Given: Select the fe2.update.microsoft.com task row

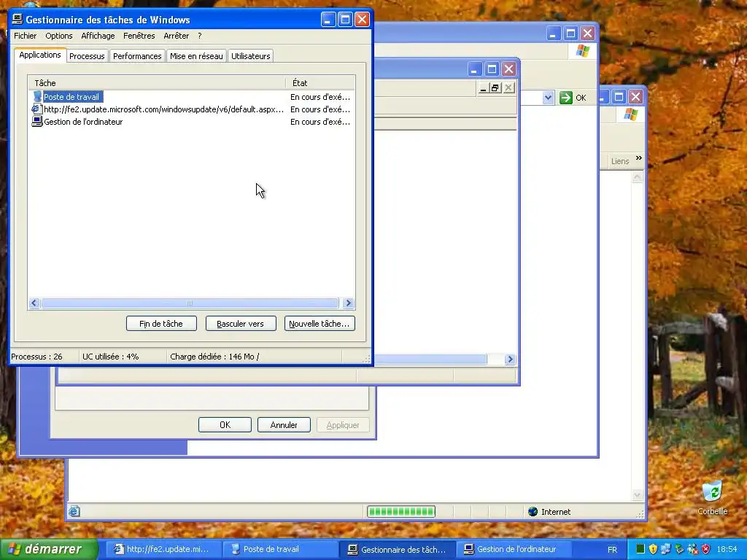Looking at the screenshot, I should tap(191, 109).
